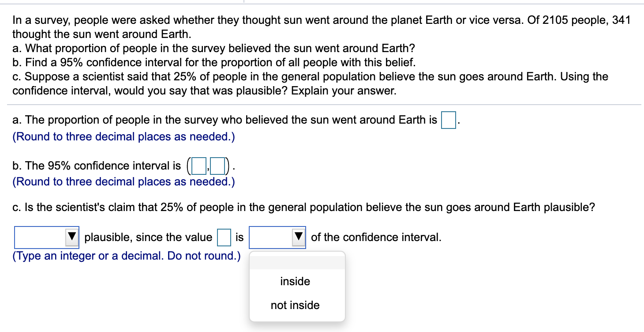This screenshot has height=332, width=644.
Task: Click the answer box for part a proportion
Action: click(x=448, y=121)
